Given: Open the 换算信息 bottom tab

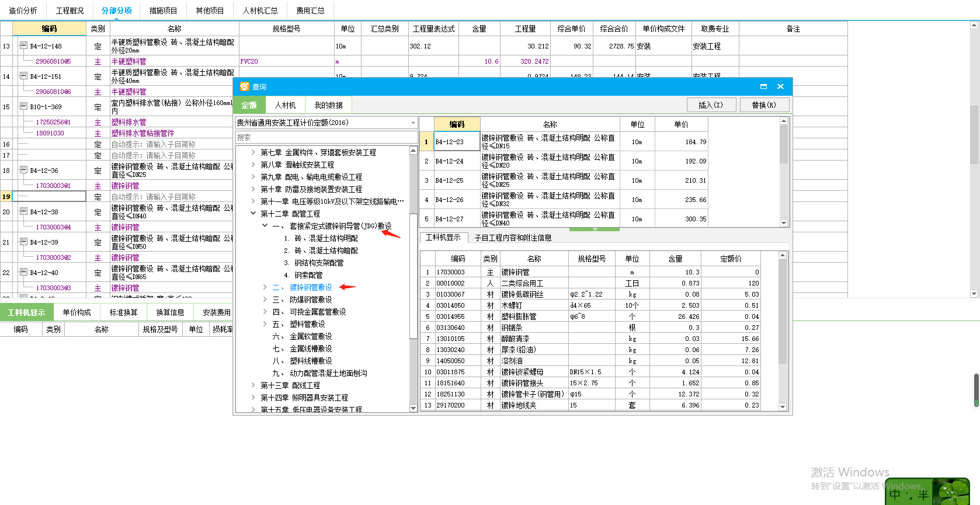Looking at the screenshot, I should tap(170, 312).
